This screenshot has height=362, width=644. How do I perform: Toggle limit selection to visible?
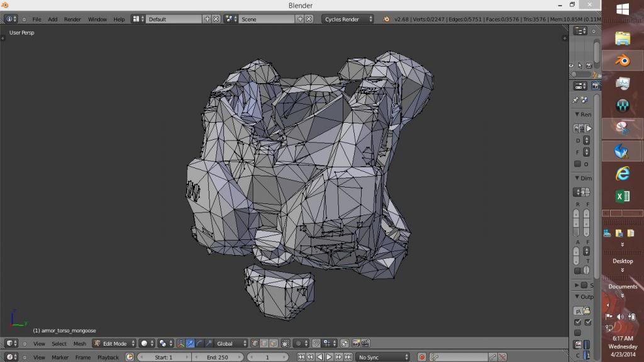tap(286, 344)
